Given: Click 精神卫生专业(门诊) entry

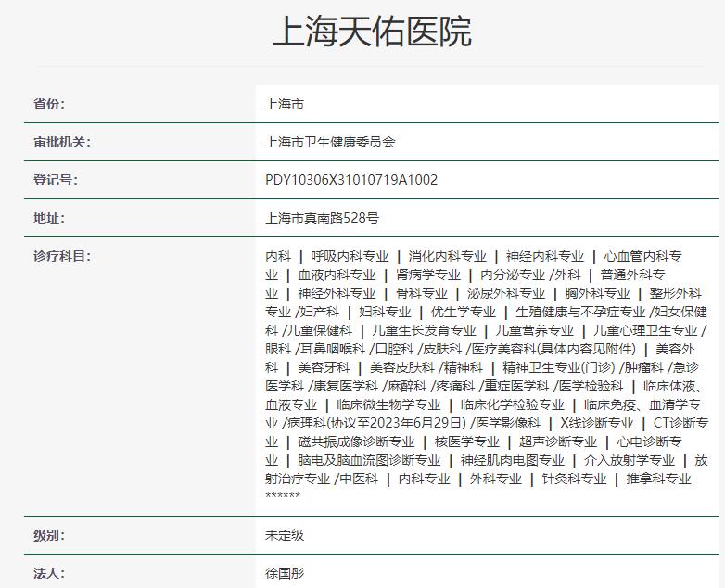Looking at the screenshot, I should (x=559, y=367).
